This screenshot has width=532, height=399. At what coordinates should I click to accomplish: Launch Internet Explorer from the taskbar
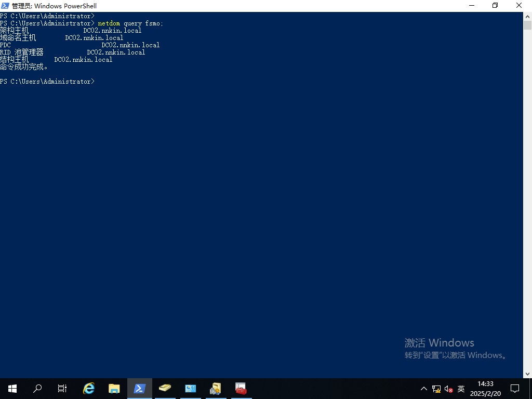point(89,388)
